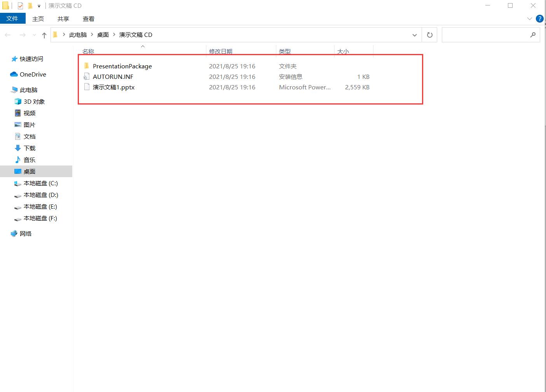
Task: Select the 演示文稿1.pptx file icon
Action: click(87, 87)
